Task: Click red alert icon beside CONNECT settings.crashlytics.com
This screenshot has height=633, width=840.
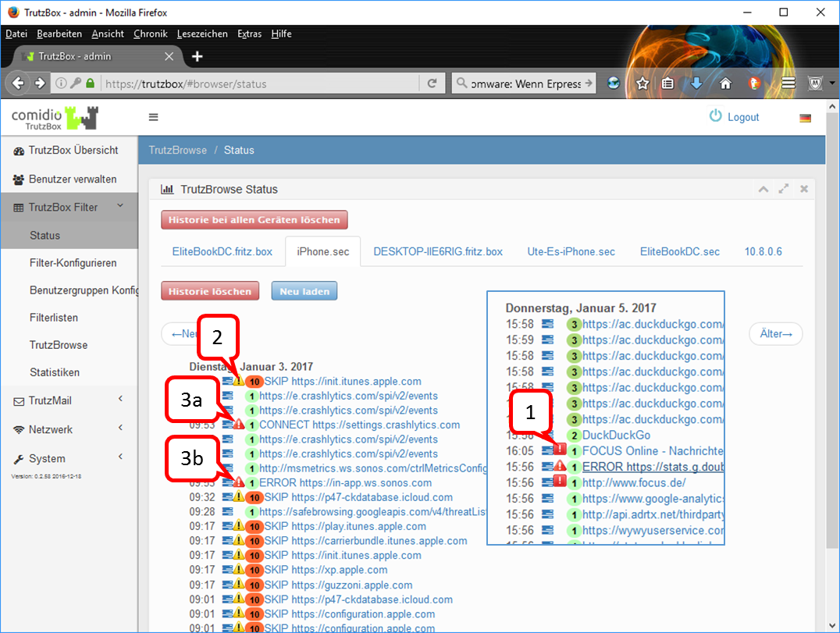Action: (x=238, y=424)
